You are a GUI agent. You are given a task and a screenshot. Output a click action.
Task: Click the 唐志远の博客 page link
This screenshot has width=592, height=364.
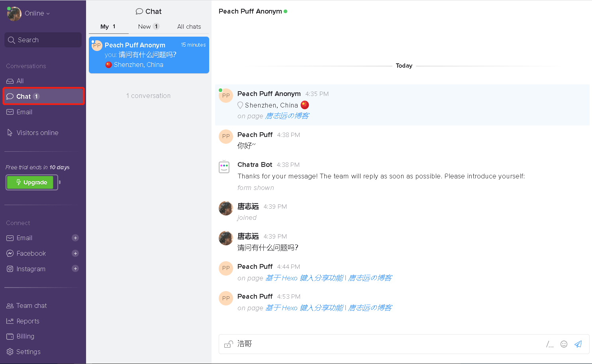click(287, 116)
